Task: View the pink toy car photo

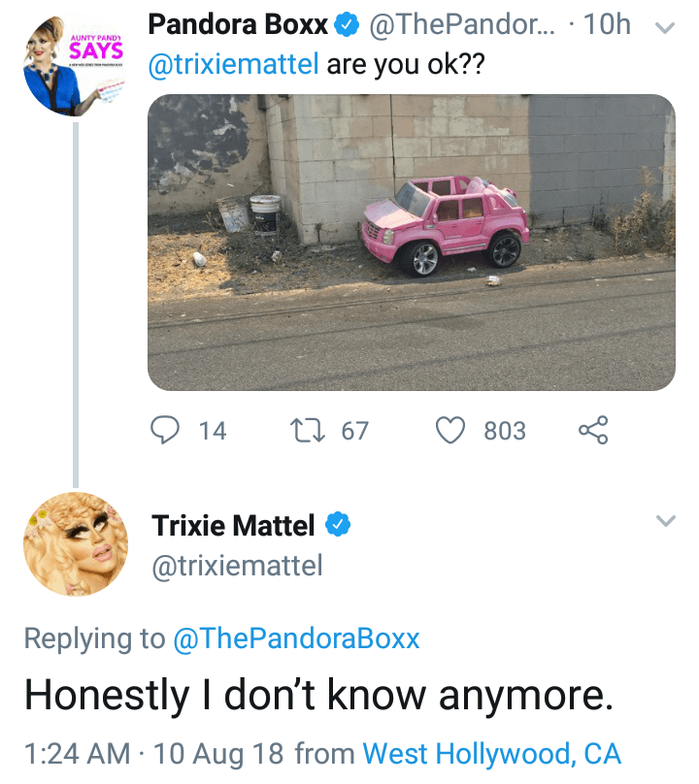Action: (411, 243)
